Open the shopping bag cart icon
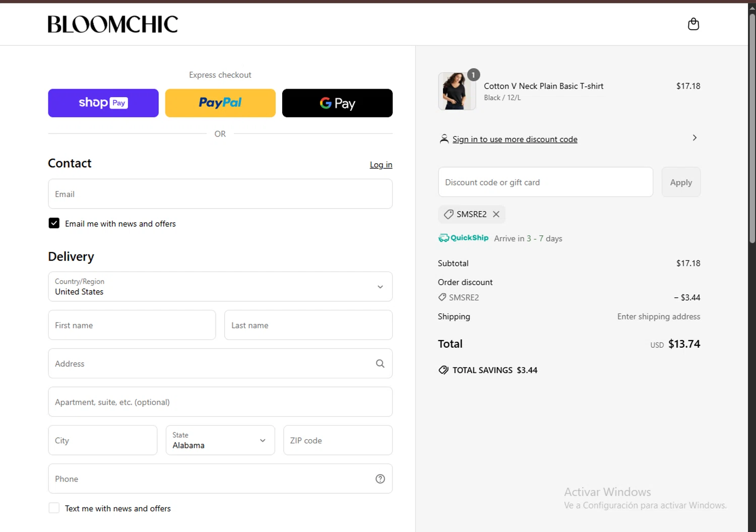The image size is (756, 532). point(694,24)
